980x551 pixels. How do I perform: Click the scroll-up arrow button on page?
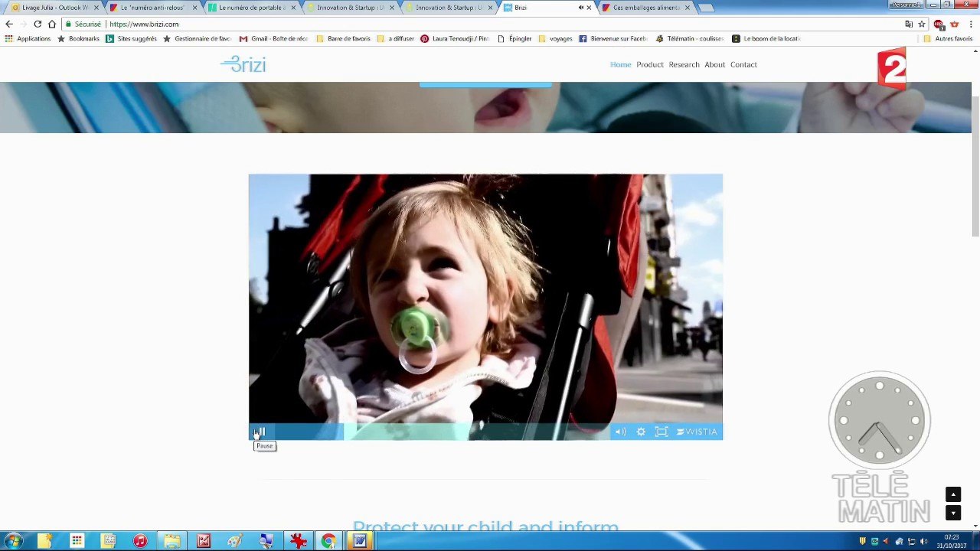[952, 494]
